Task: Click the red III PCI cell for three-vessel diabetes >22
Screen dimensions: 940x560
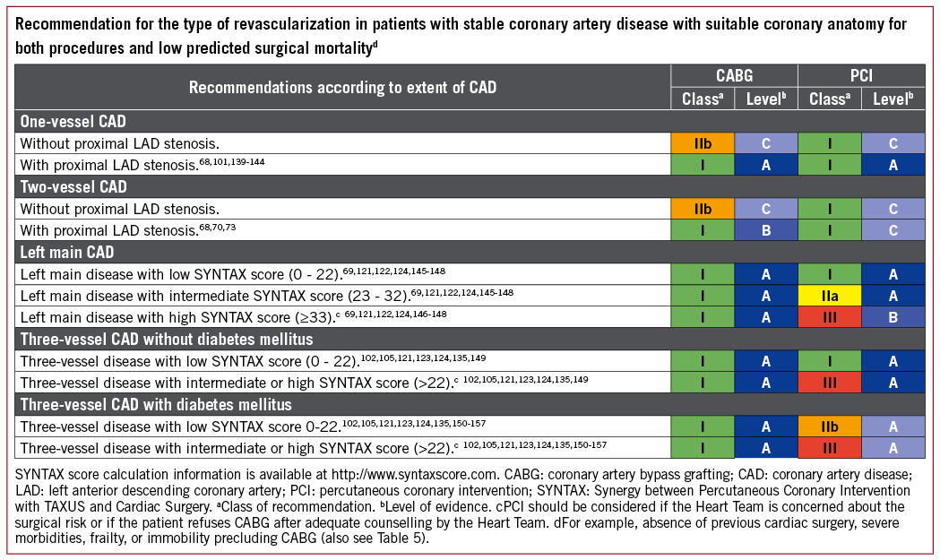Action: click(829, 445)
